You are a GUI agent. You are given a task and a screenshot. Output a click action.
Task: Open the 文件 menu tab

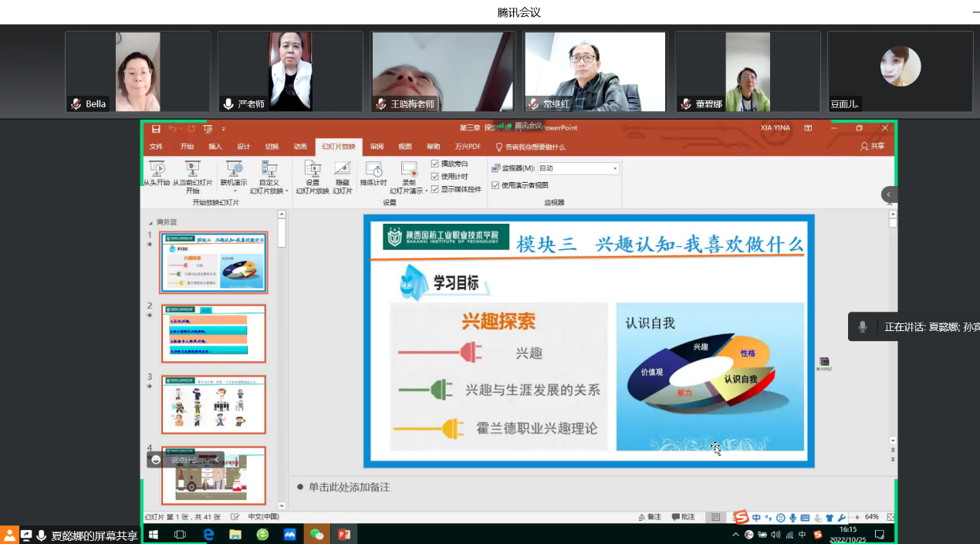[x=156, y=147]
